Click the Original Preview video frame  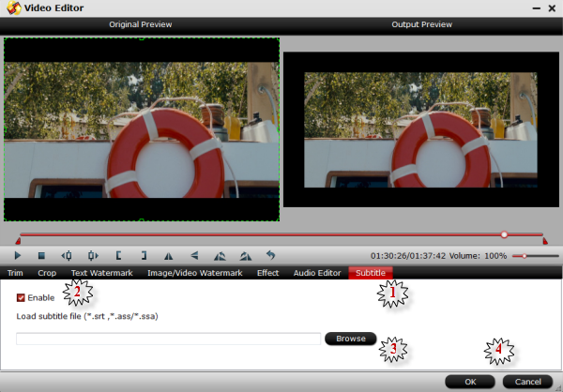click(x=142, y=129)
